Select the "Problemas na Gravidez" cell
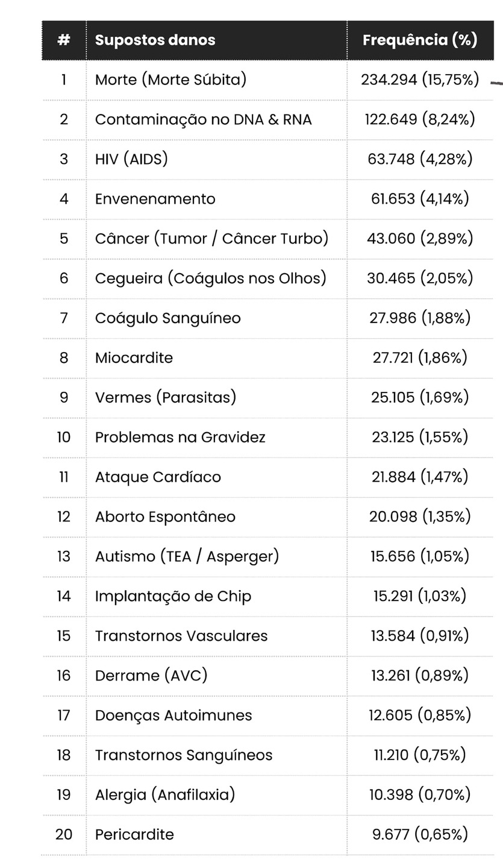The width and height of the screenshot is (503, 868). pyautogui.click(x=180, y=438)
